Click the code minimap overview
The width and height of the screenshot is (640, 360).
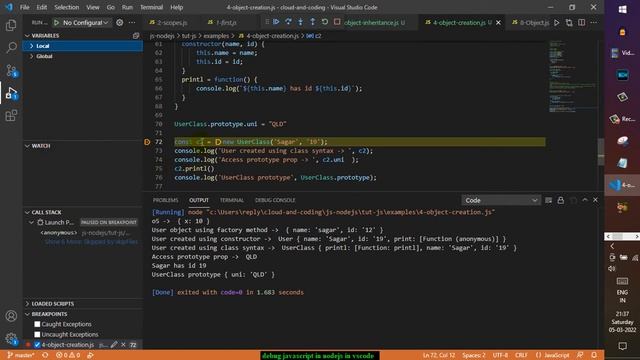[x=572, y=76]
